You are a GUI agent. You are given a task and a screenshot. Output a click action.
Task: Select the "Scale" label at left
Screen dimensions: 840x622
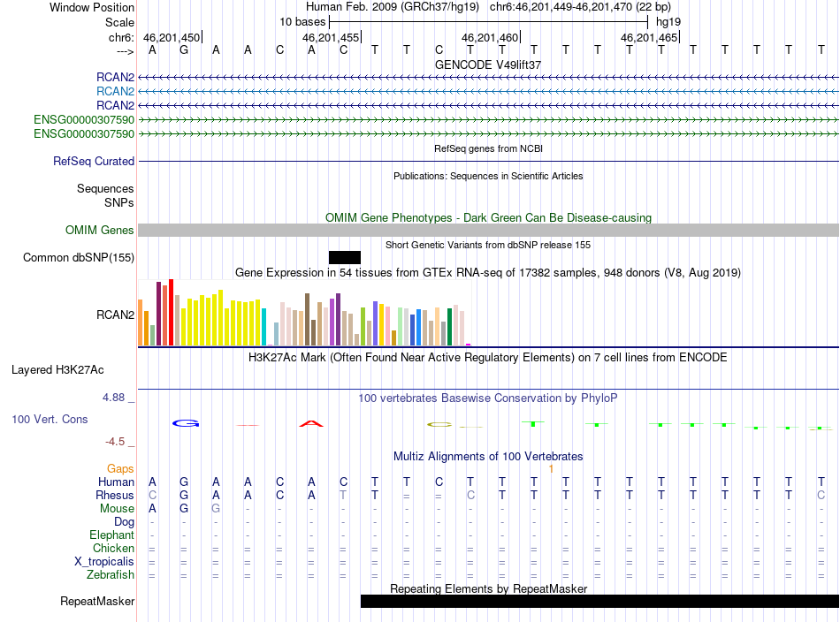click(119, 22)
